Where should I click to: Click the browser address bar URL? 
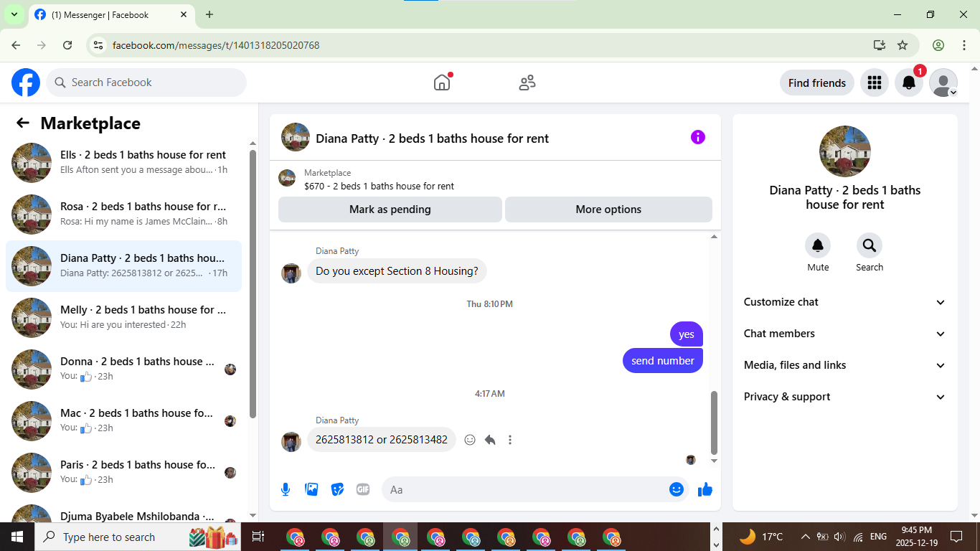[x=216, y=45]
